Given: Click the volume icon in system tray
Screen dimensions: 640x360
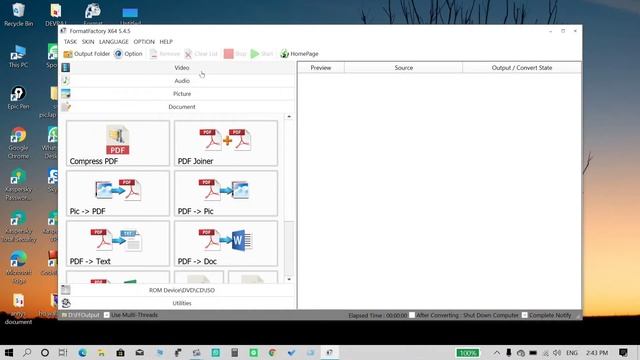Looking at the screenshot, I should [x=557, y=353].
